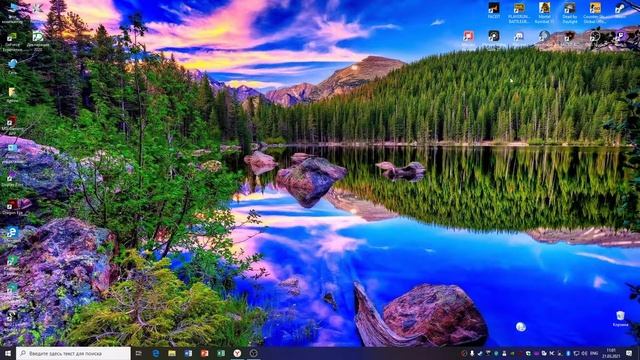Open Yandex Browser from the taskbar

pyautogui.click(x=237, y=353)
